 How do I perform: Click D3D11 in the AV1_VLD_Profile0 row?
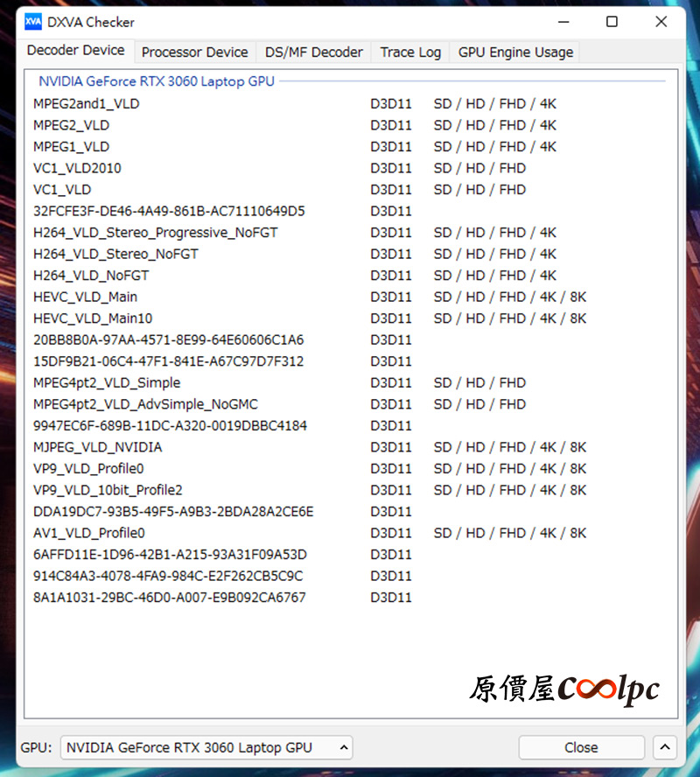[391, 533]
